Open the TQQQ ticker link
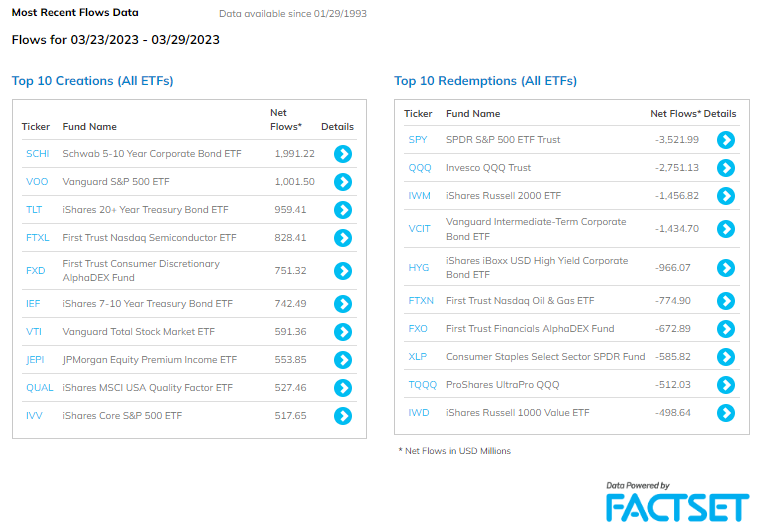 [423, 385]
